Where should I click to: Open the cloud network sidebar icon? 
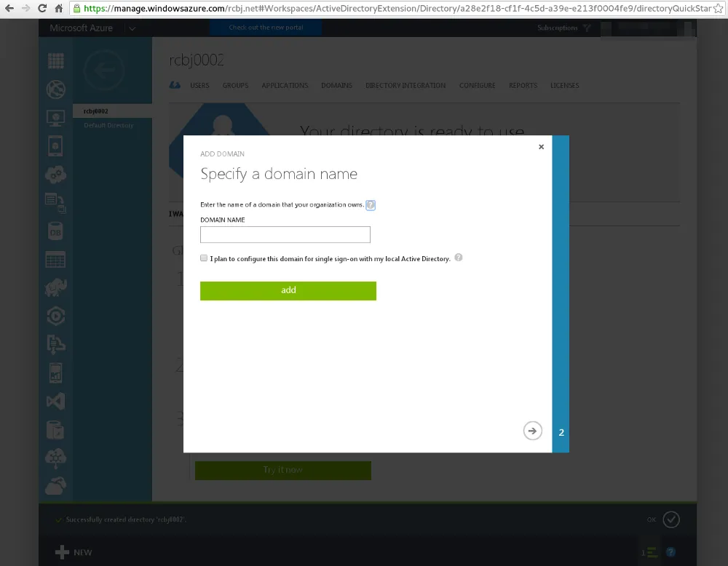click(x=56, y=458)
